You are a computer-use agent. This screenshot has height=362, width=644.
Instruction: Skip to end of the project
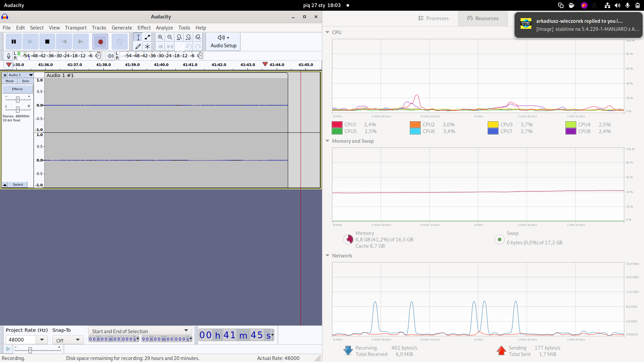pos(81,42)
